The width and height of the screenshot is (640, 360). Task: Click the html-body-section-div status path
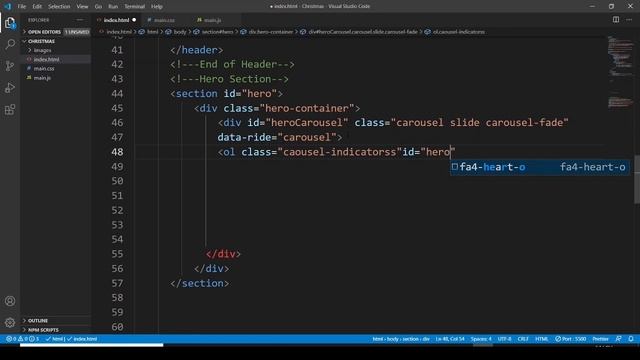400,339
